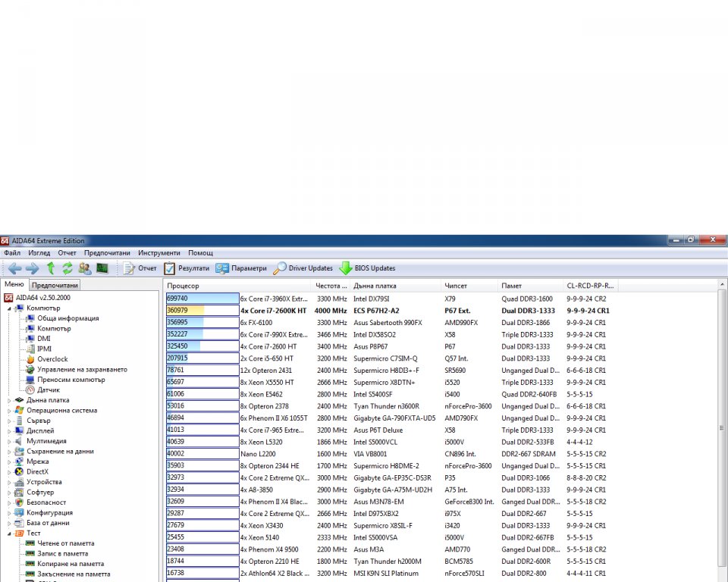
Task: Click the Отчет toolbar button
Action: pos(140,268)
